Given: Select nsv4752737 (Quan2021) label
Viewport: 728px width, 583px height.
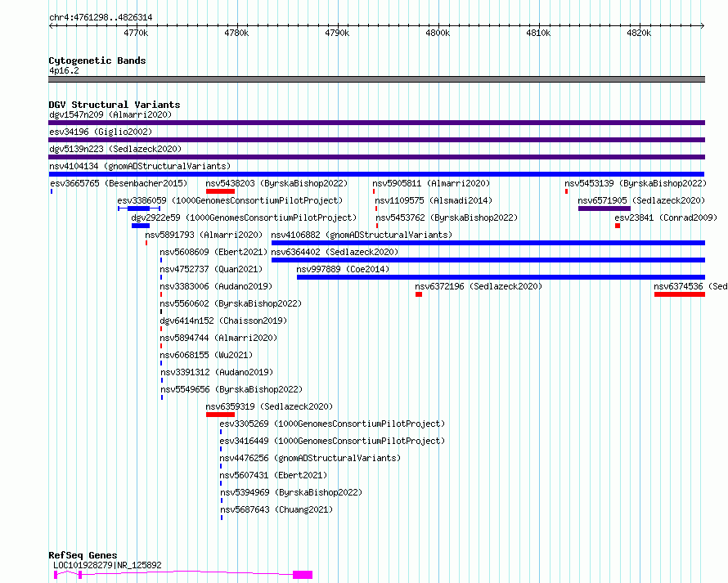Looking at the screenshot, I should (211, 269).
